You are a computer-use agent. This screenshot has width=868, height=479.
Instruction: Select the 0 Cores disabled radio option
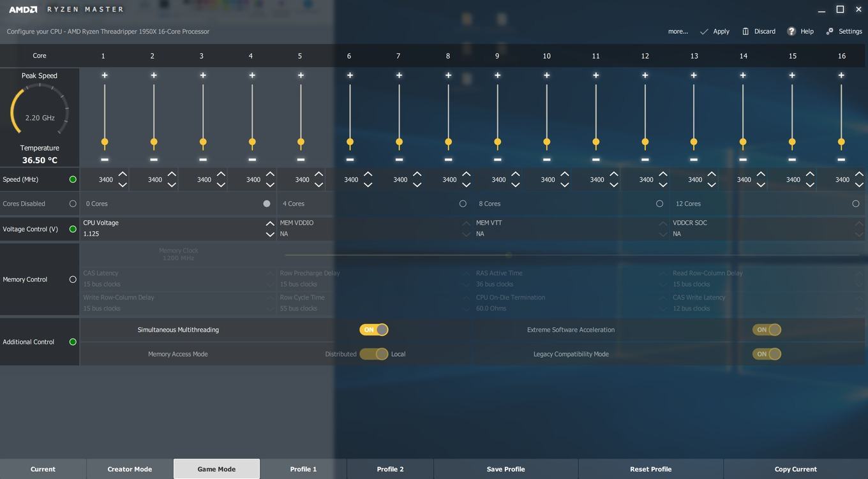click(x=267, y=203)
